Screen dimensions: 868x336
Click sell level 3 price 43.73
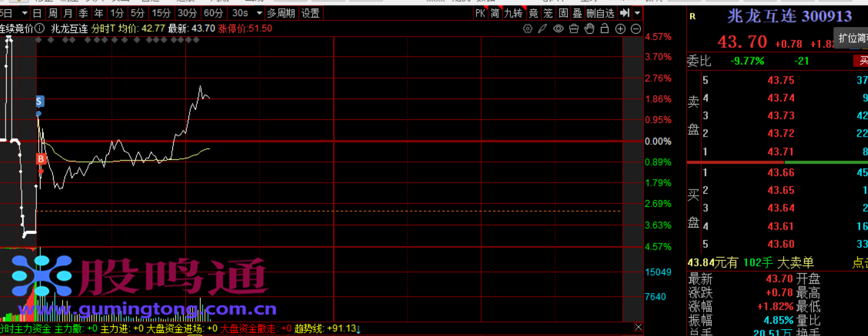pos(781,116)
